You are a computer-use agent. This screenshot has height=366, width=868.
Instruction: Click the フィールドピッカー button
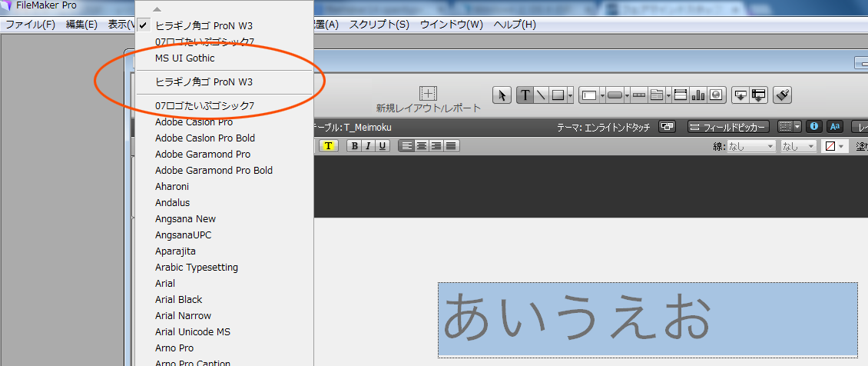[728, 127]
